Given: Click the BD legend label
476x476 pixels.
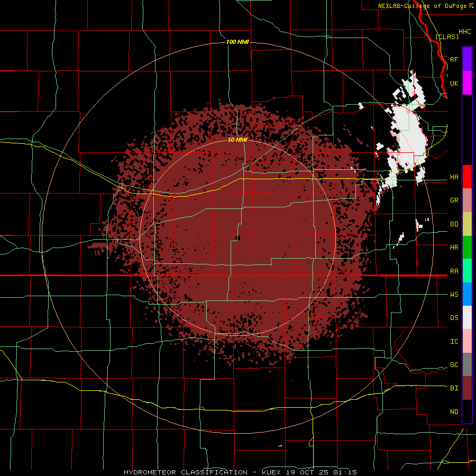Looking at the screenshot, I should tap(454, 224).
